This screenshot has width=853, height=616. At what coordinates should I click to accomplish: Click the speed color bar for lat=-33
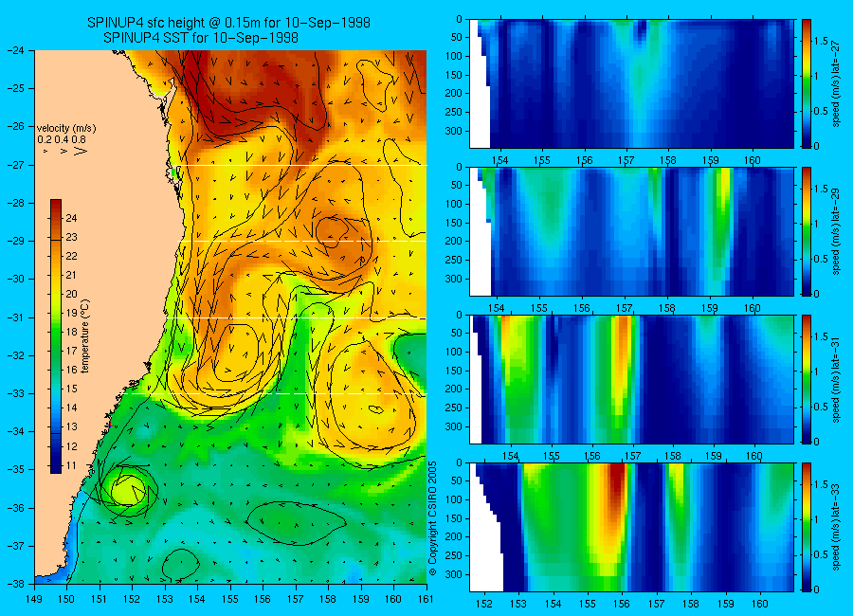(x=807, y=527)
